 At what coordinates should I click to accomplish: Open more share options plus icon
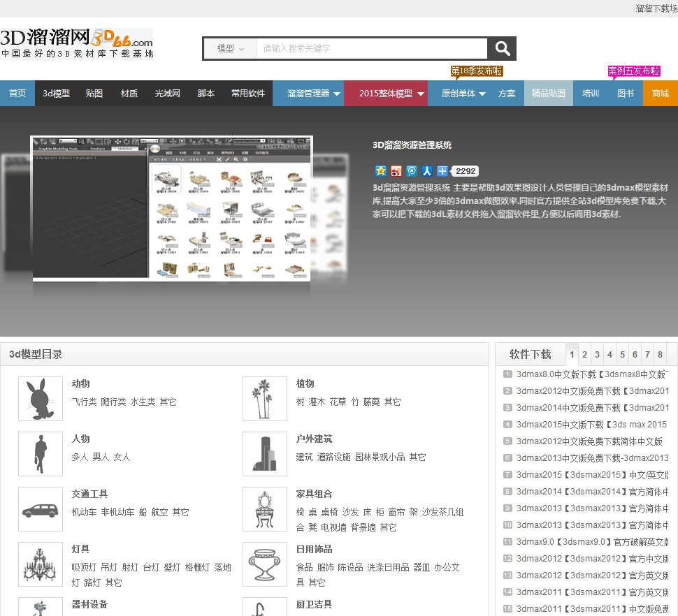tap(442, 171)
